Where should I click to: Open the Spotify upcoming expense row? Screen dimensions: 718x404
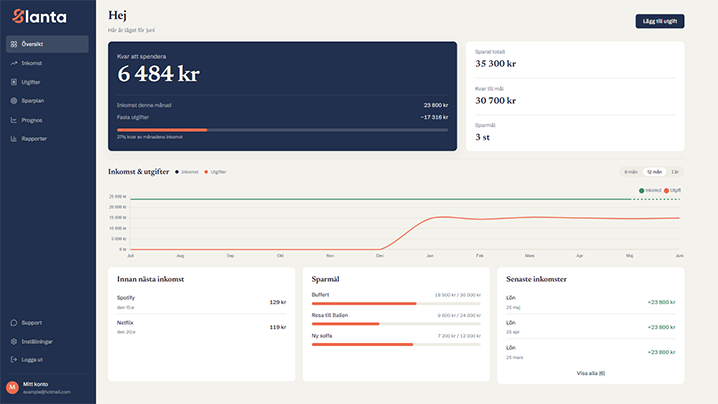pyautogui.click(x=201, y=302)
